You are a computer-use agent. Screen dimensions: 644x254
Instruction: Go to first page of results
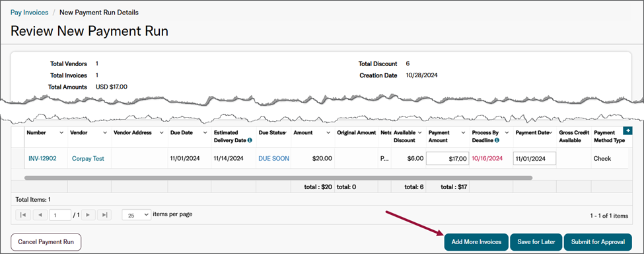pos(23,214)
